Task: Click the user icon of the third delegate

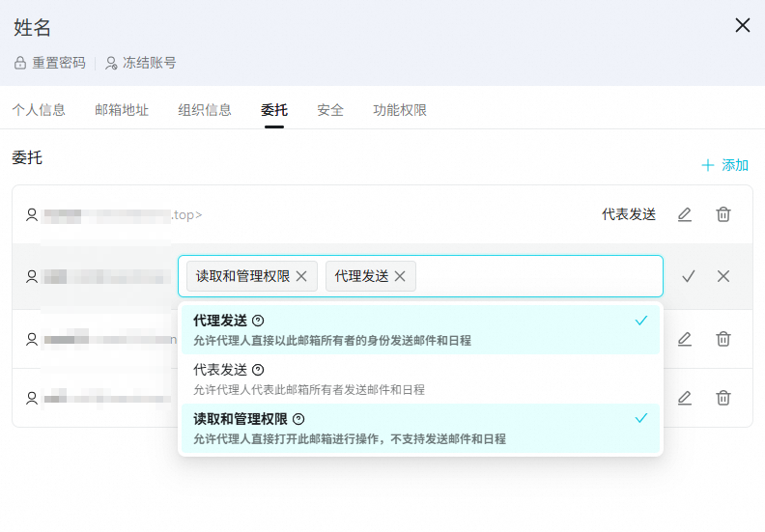Action: coord(32,339)
